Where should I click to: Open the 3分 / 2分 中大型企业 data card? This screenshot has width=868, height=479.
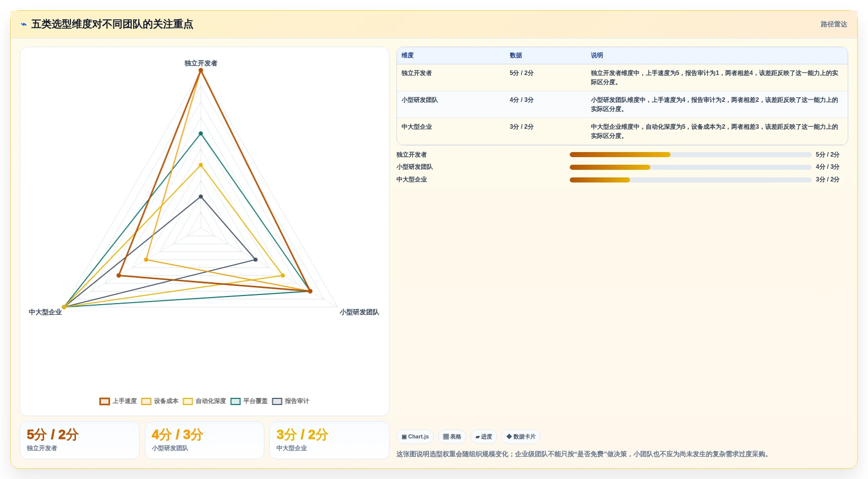[329, 440]
